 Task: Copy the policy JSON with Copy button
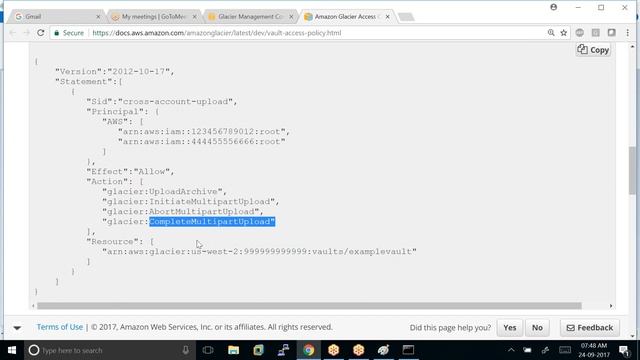[593, 50]
